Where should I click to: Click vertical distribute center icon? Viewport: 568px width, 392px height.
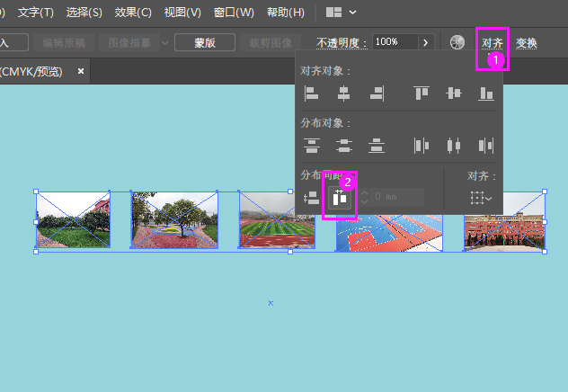pyautogui.click(x=344, y=146)
